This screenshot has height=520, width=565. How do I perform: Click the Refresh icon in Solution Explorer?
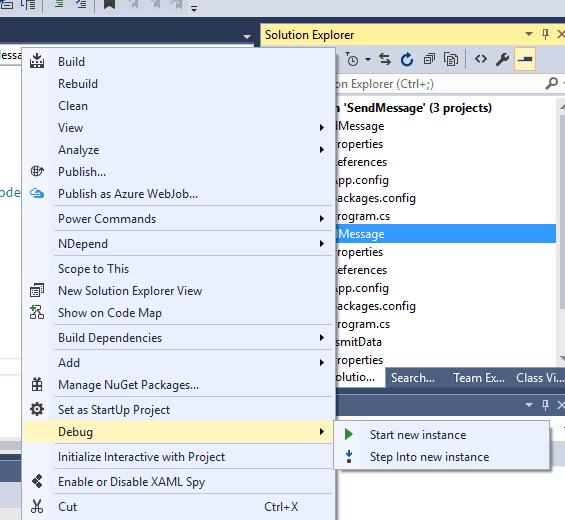[407, 59]
